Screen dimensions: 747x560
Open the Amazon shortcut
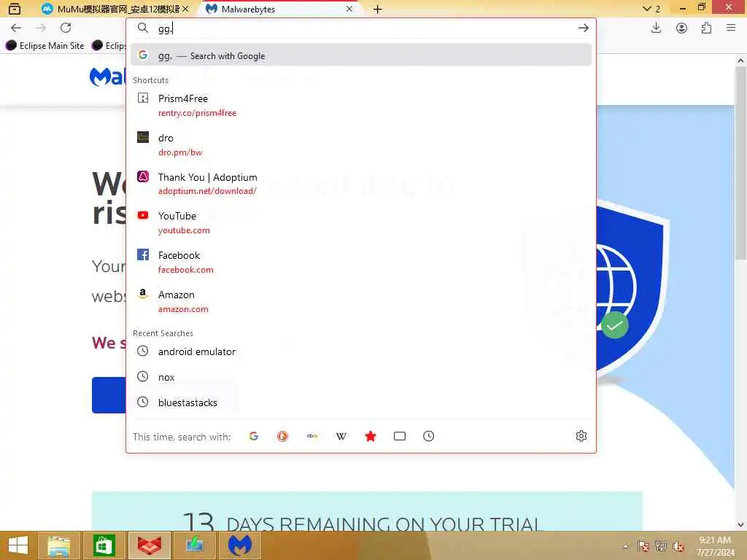[x=360, y=301]
